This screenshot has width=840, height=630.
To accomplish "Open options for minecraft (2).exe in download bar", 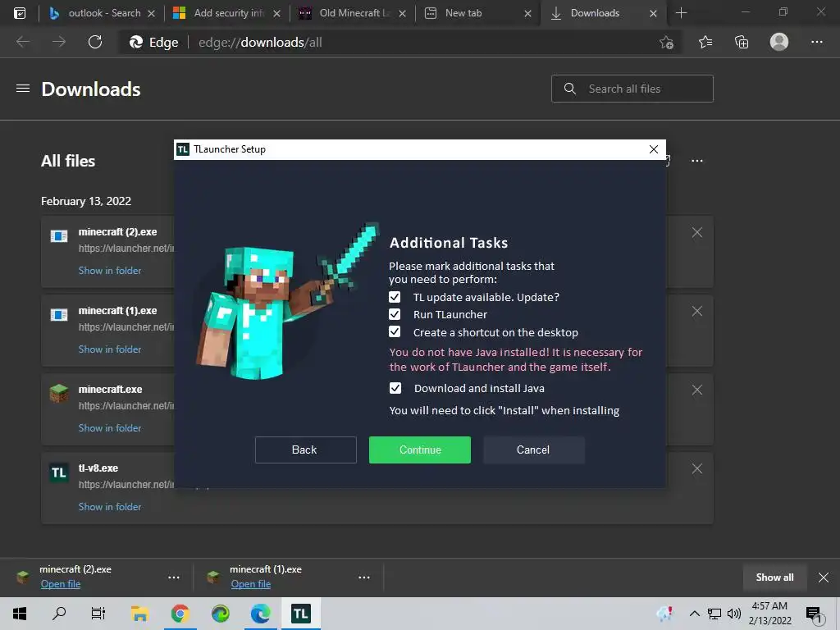I will click(174, 577).
